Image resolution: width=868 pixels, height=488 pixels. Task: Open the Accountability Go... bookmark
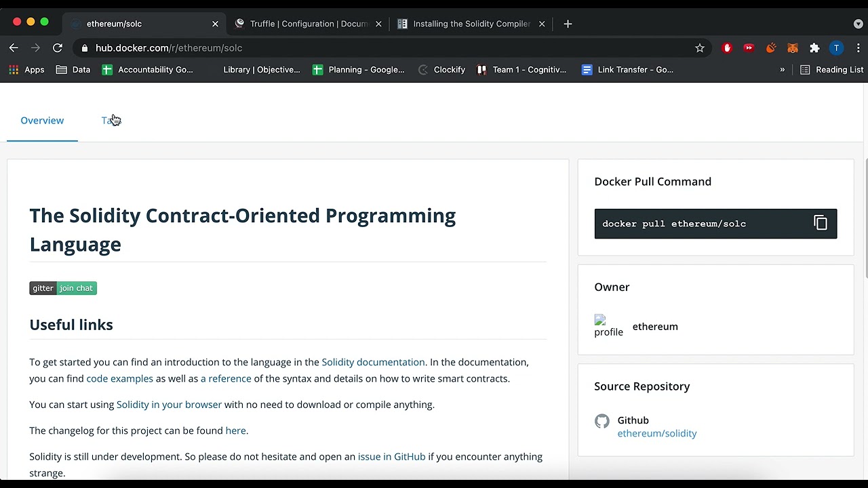[147, 70]
